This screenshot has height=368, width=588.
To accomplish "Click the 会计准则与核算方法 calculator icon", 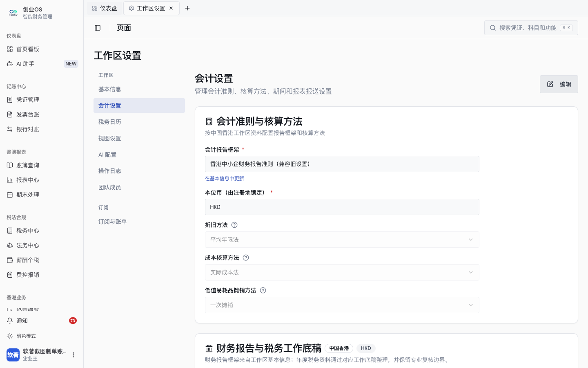I will (209, 121).
